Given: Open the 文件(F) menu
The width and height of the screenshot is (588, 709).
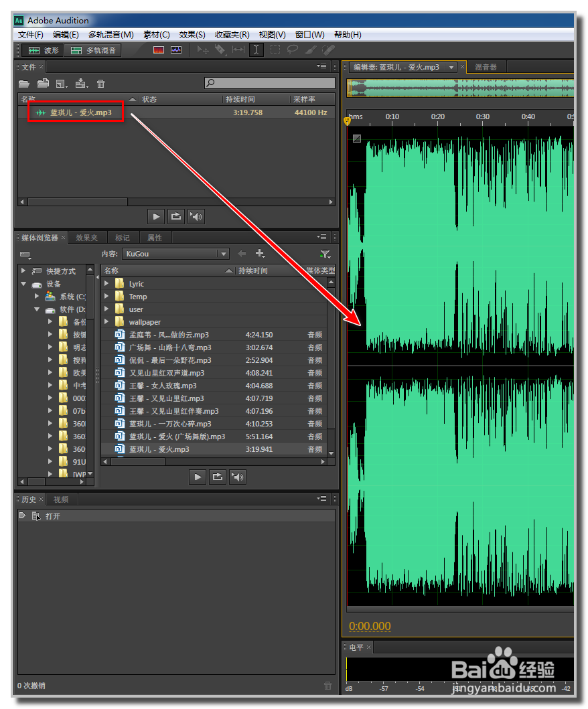Looking at the screenshot, I should click(31, 35).
